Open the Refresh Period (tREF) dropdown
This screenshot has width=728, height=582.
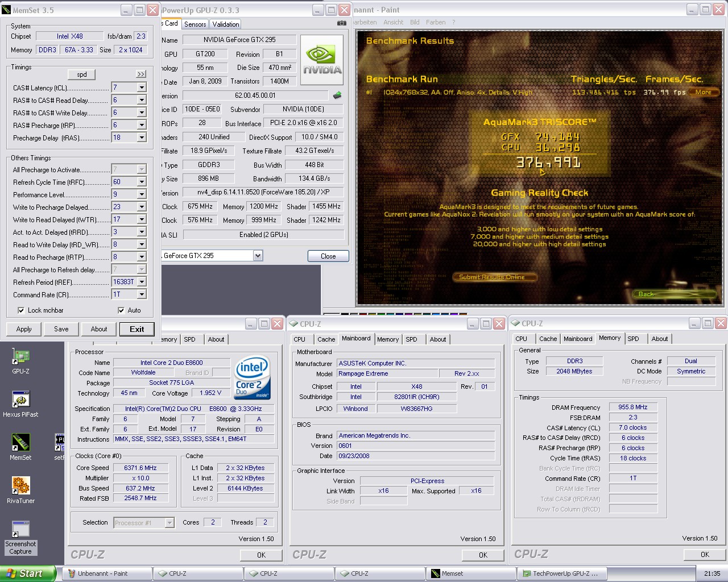pos(142,282)
